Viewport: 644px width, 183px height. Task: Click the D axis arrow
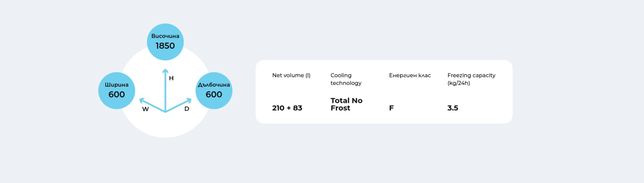179,105
